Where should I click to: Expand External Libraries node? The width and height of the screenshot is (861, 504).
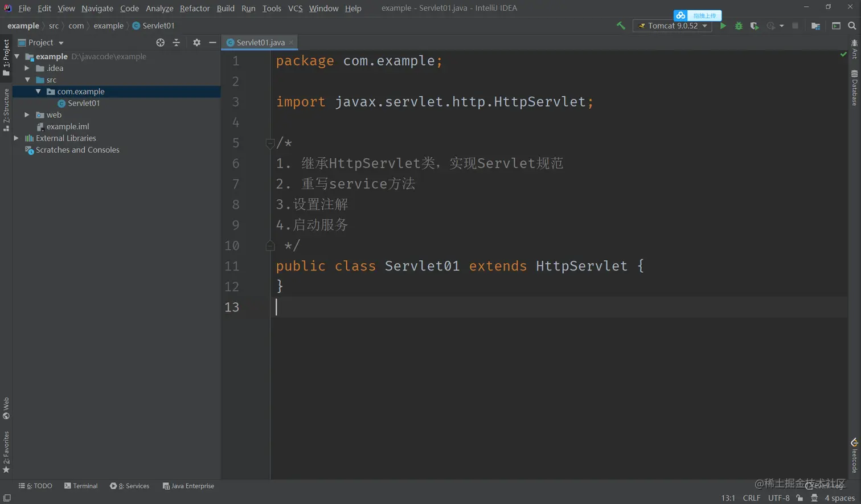click(17, 138)
